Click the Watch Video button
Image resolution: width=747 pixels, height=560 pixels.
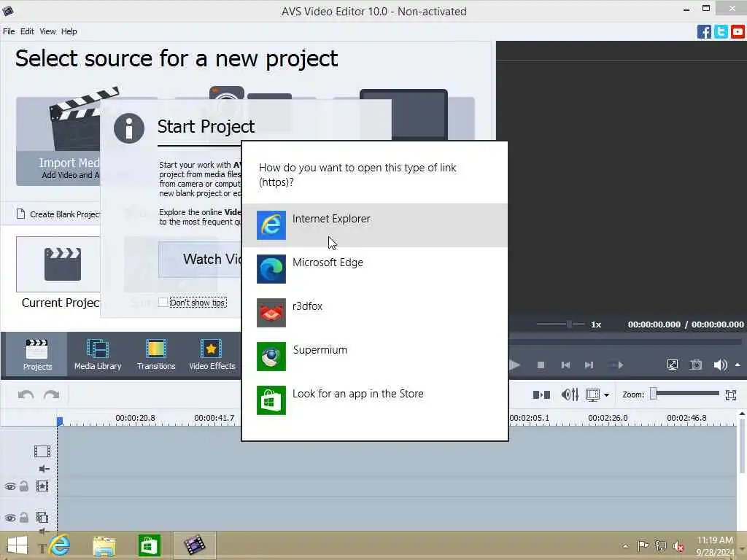[x=200, y=259]
